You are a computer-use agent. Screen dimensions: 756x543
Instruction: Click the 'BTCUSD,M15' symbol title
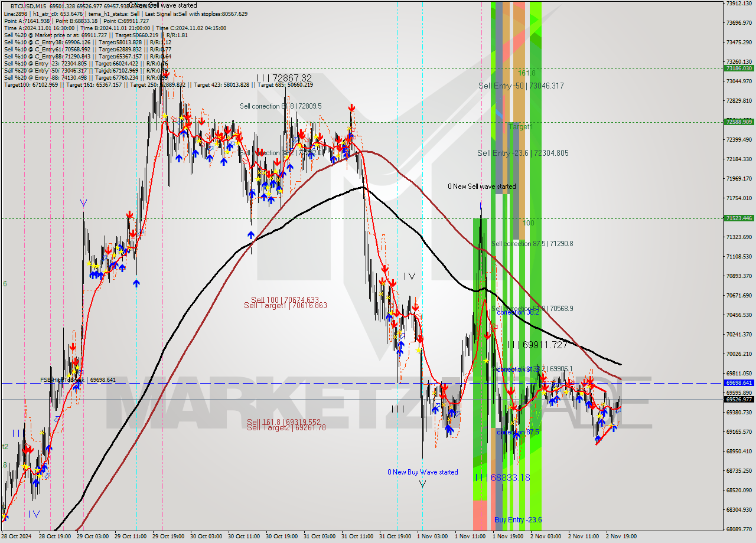pos(28,5)
